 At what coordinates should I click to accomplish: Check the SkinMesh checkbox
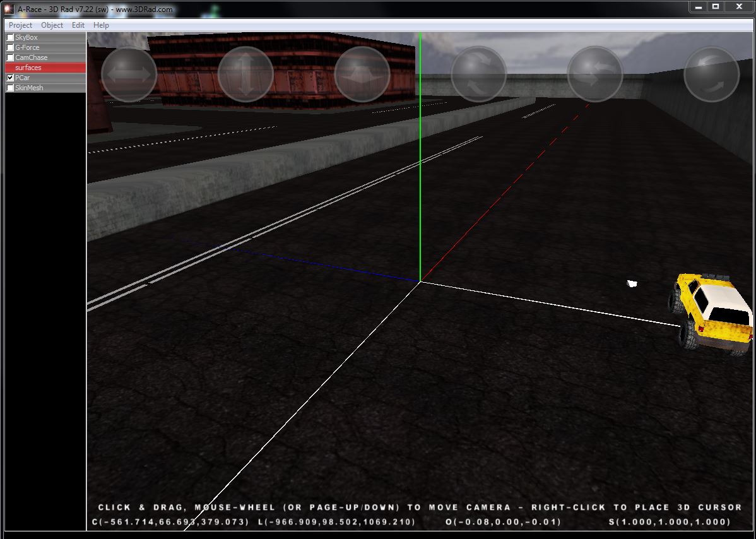[10, 88]
